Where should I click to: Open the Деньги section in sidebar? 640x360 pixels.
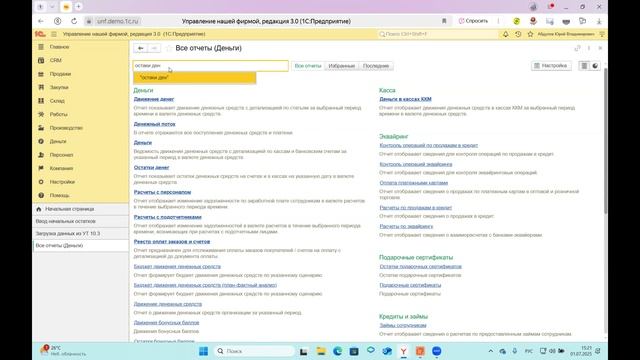58,141
